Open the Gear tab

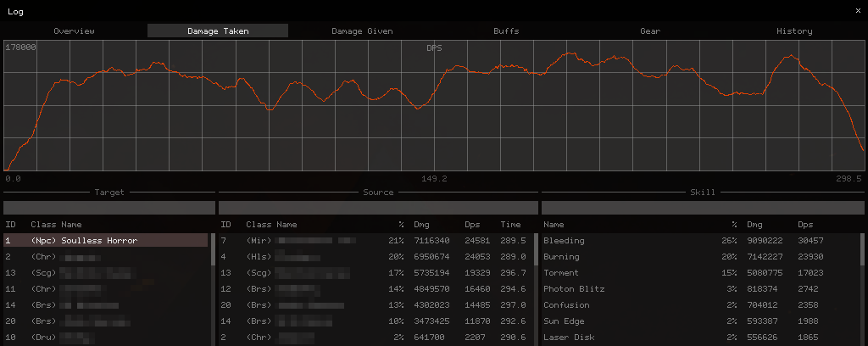click(x=650, y=31)
